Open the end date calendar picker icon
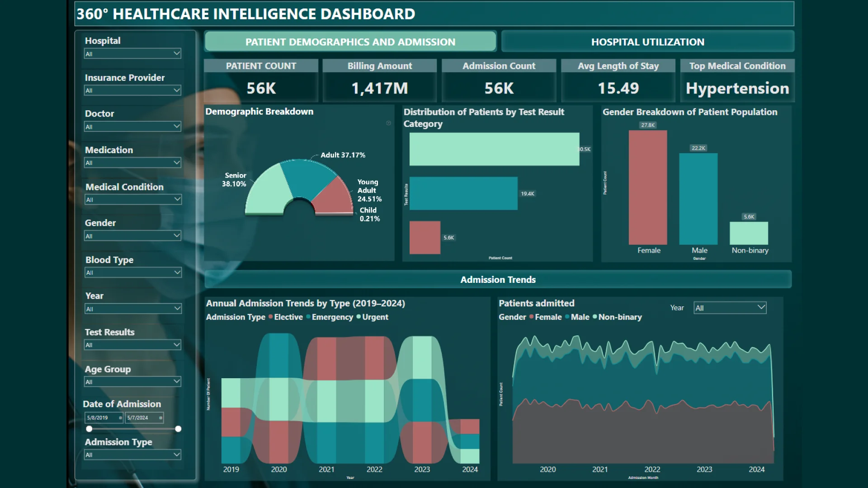 tap(160, 418)
